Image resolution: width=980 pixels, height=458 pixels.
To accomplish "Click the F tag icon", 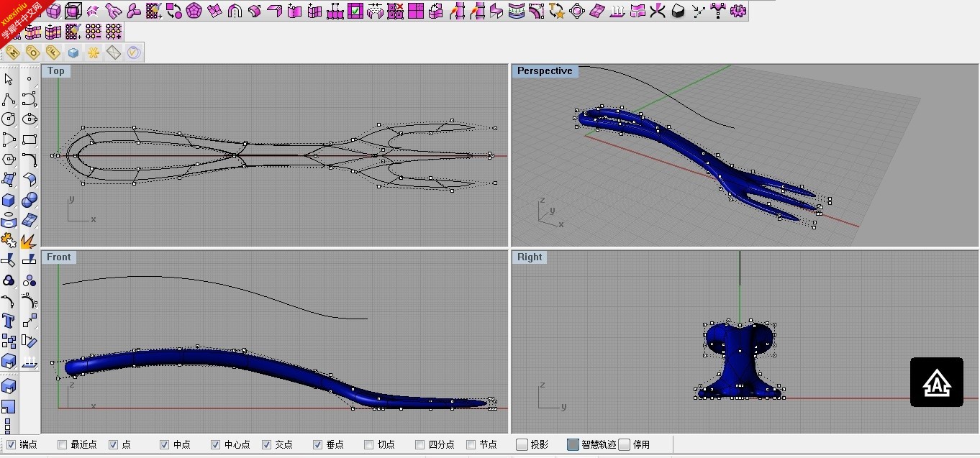I will click(x=53, y=52).
